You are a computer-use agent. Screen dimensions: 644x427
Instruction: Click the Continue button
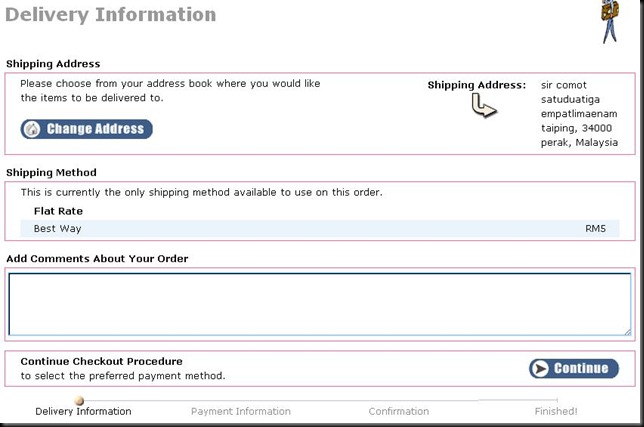pos(574,368)
